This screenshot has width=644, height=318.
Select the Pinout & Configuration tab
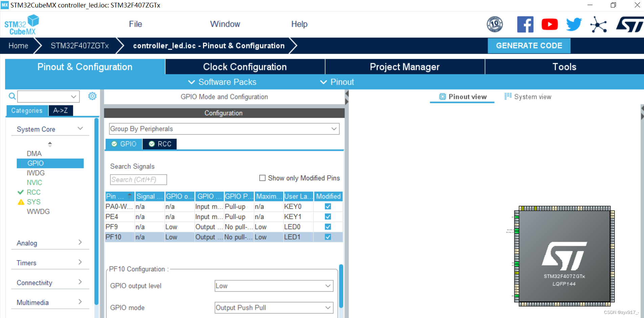85,67
